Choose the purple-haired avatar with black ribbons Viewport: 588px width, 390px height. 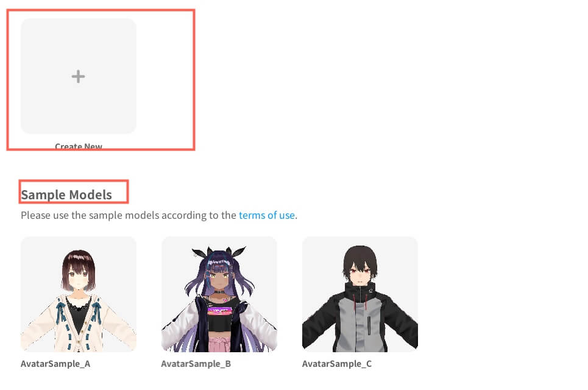tap(219, 294)
